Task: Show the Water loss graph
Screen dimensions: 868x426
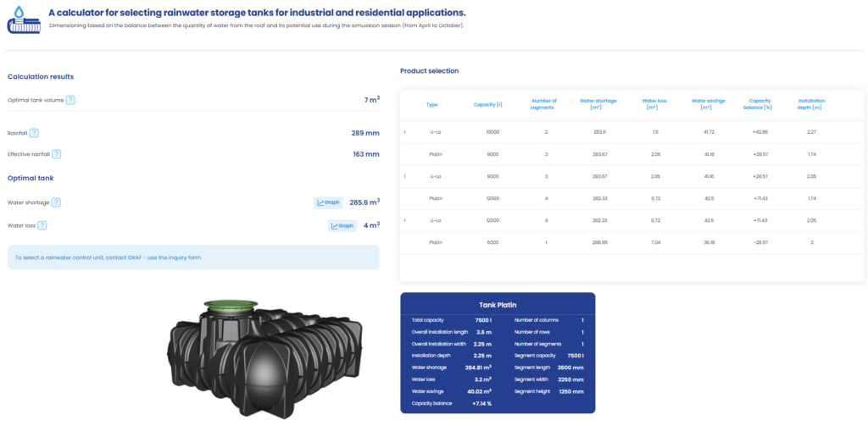Action: (x=342, y=226)
